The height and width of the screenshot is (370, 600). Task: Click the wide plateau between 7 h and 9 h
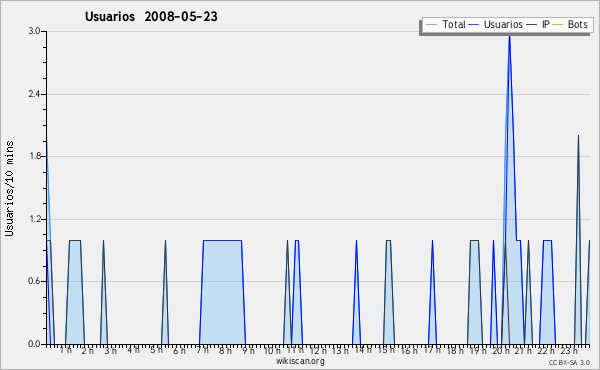tap(222, 292)
